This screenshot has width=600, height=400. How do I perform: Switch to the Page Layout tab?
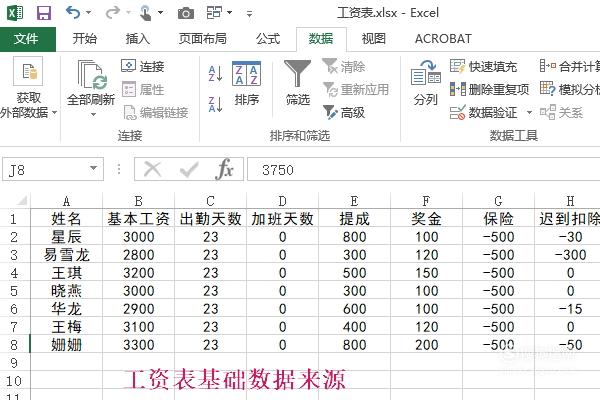pyautogui.click(x=202, y=39)
